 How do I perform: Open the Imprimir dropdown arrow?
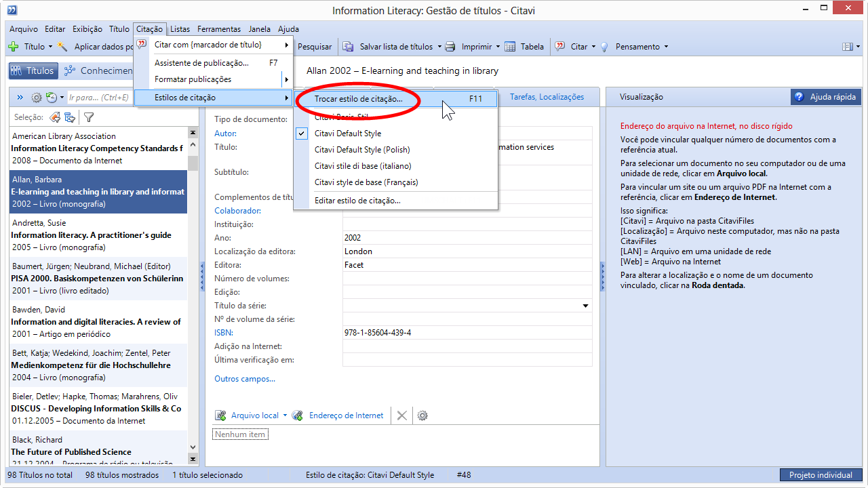click(498, 47)
